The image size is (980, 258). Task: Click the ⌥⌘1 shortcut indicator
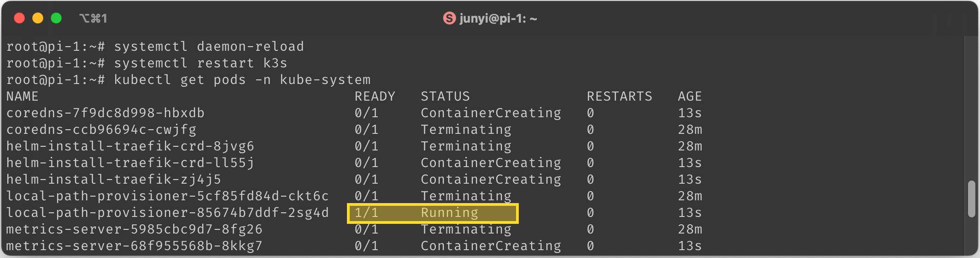(93, 18)
